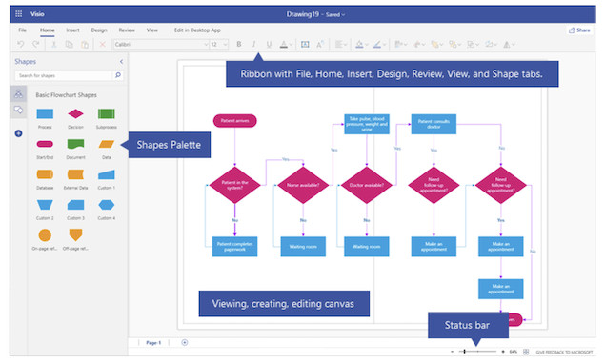Pick the Document shape
Viewport: 605px width, 364px height.
click(x=75, y=144)
